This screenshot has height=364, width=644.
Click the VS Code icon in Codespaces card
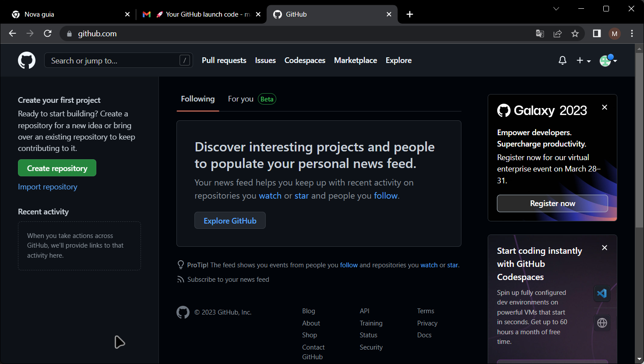click(602, 293)
